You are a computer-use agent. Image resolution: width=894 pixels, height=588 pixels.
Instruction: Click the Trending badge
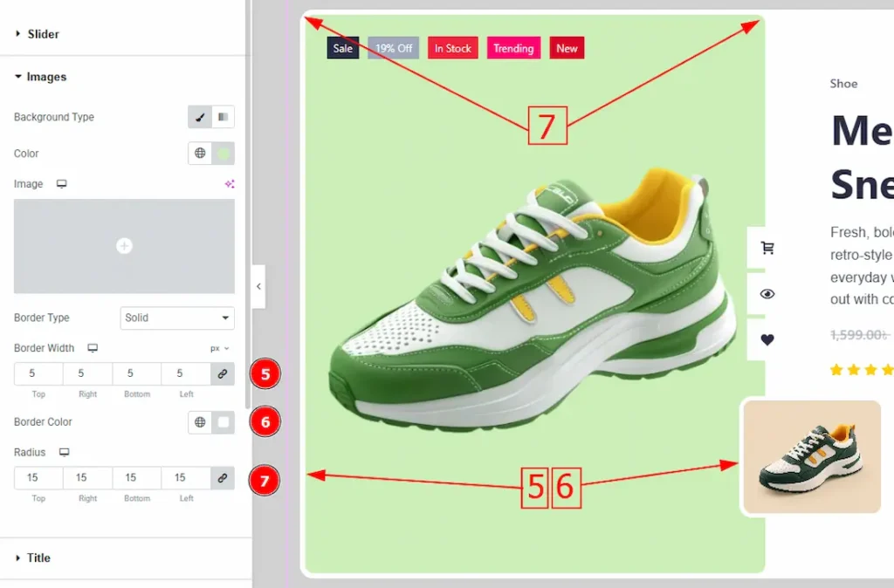(x=513, y=49)
